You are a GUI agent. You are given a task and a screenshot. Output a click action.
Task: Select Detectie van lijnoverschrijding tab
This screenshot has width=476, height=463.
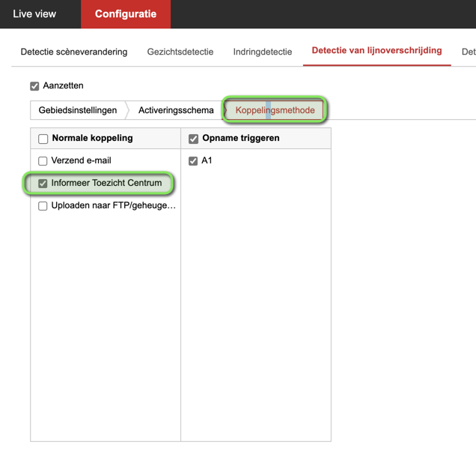(x=376, y=51)
